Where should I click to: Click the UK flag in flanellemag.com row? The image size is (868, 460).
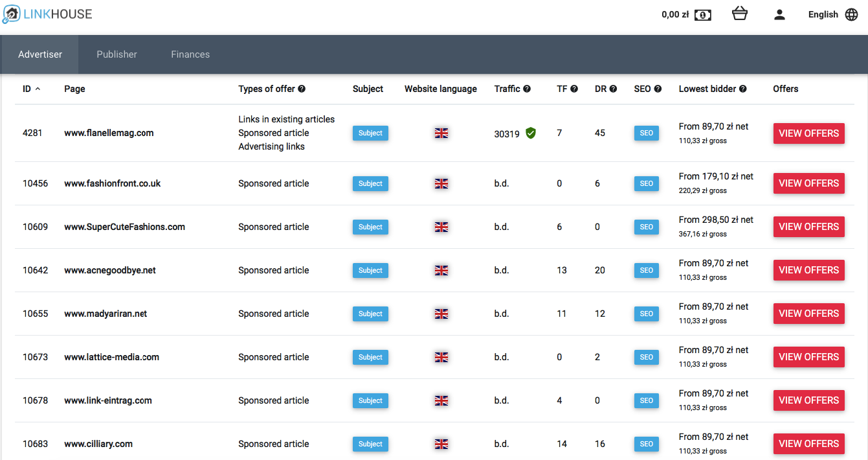pos(441,133)
